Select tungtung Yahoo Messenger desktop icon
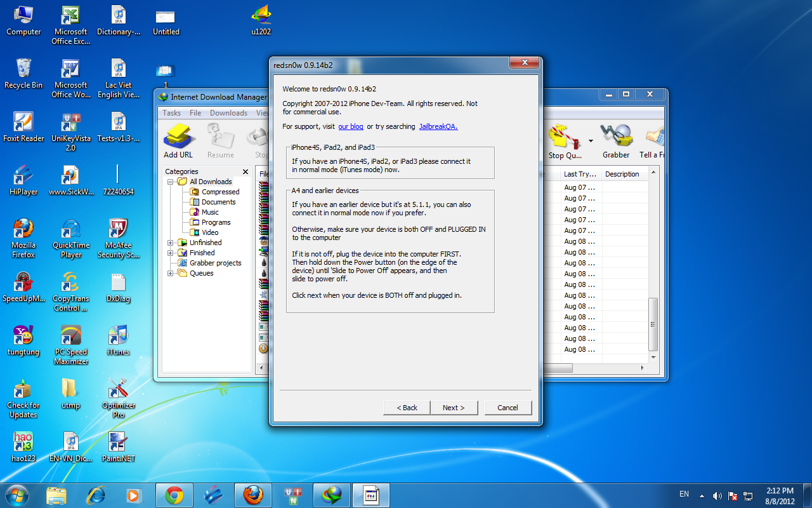812x508 pixels. point(23,341)
